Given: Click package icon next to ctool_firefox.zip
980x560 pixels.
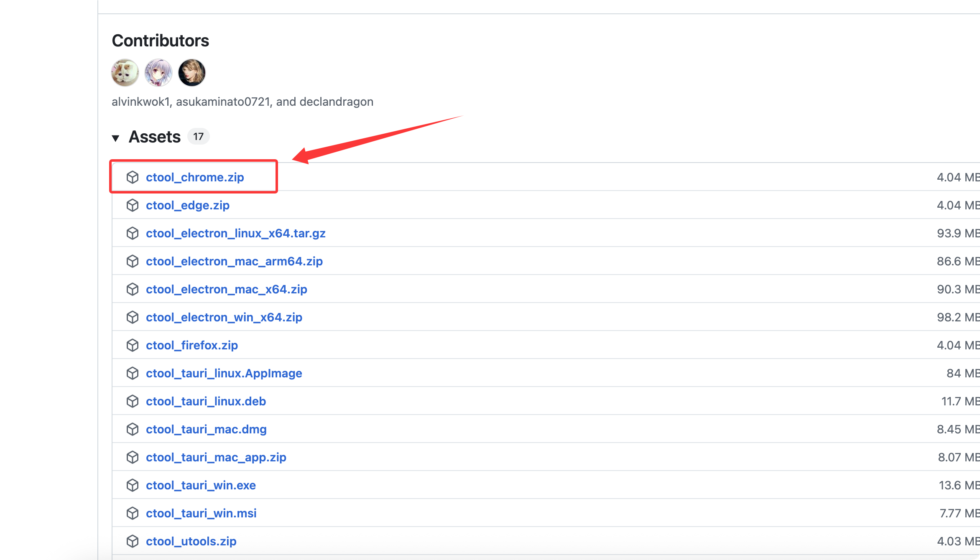Looking at the screenshot, I should [x=133, y=345].
